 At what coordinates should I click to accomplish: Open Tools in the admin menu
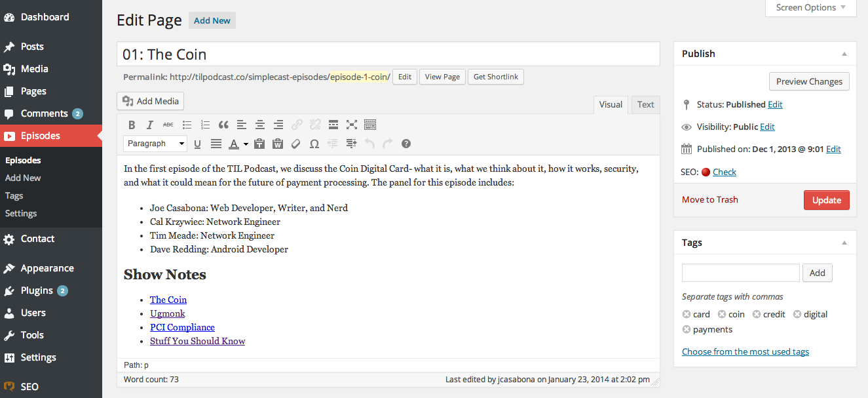[x=51, y=335]
